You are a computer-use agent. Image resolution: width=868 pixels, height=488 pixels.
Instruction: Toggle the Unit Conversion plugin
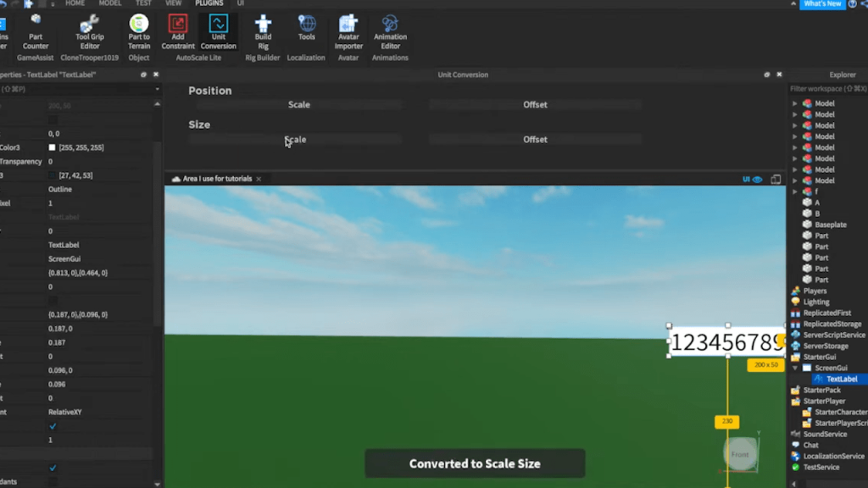click(218, 32)
